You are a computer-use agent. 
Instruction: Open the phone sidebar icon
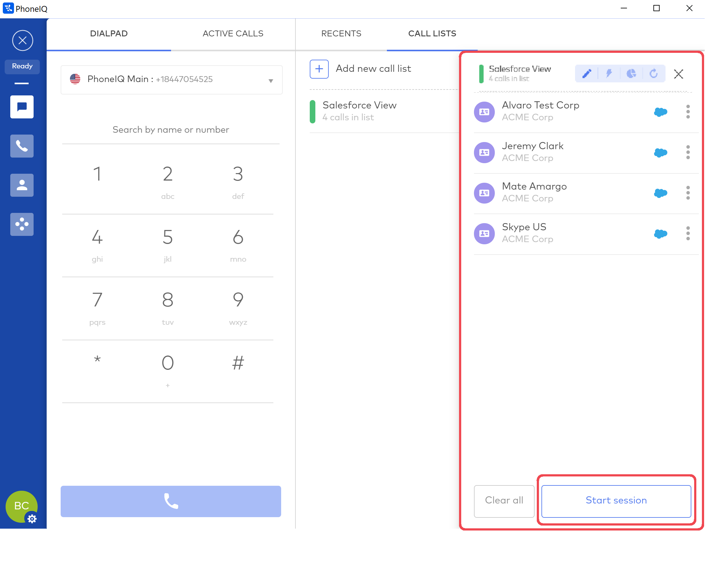click(22, 146)
